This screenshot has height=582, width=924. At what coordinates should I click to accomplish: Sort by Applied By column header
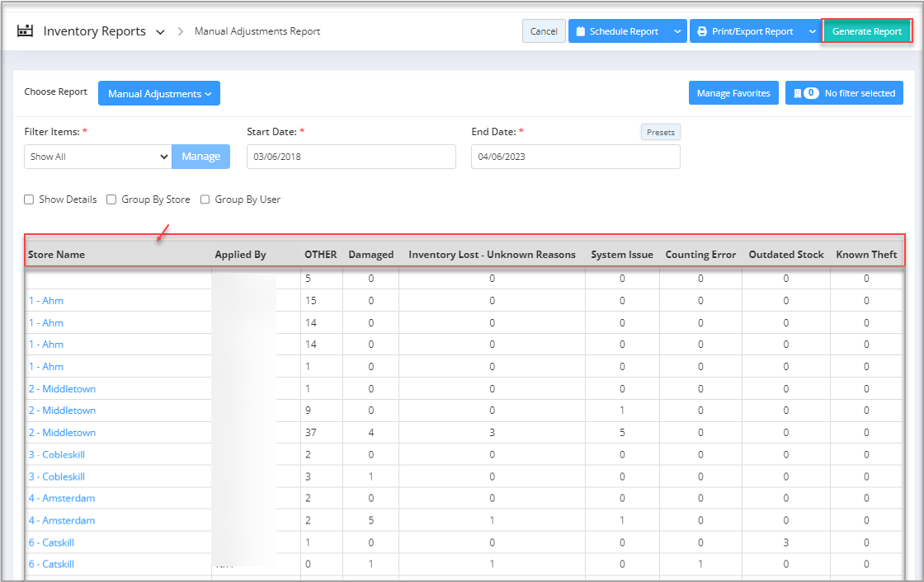[240, 255]
